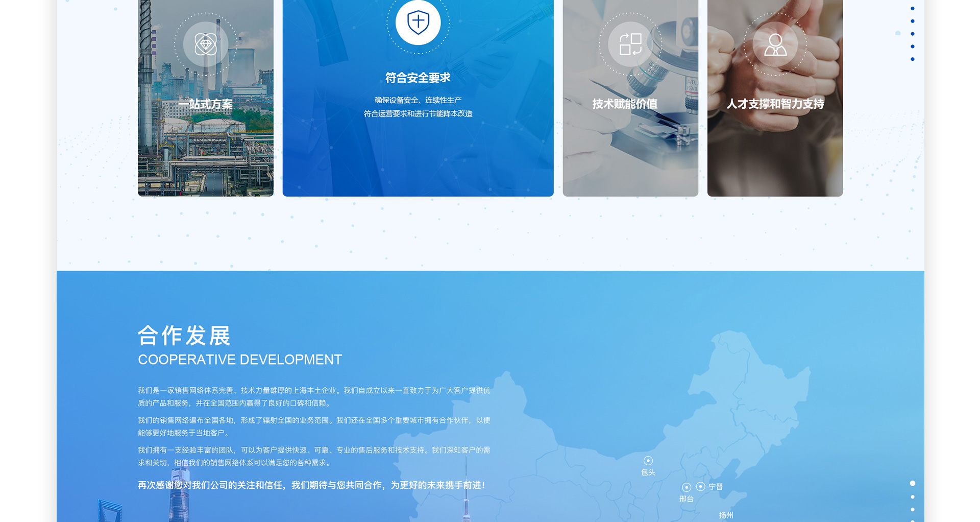The height and width of the screenshot is (522, 980).
Task: Open the 人才支撑和智力支持 card title
Action: pos(775,104)
